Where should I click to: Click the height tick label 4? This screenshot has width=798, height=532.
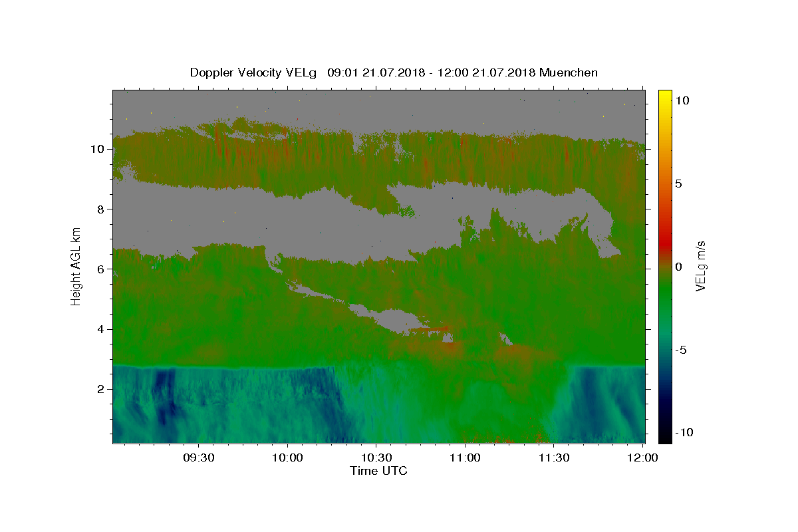tap(102, 329)
